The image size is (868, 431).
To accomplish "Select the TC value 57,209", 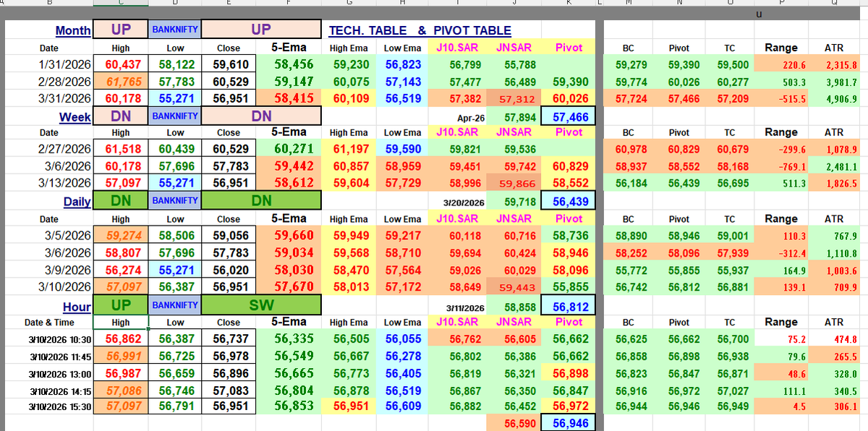I will [x=729, y=98].
